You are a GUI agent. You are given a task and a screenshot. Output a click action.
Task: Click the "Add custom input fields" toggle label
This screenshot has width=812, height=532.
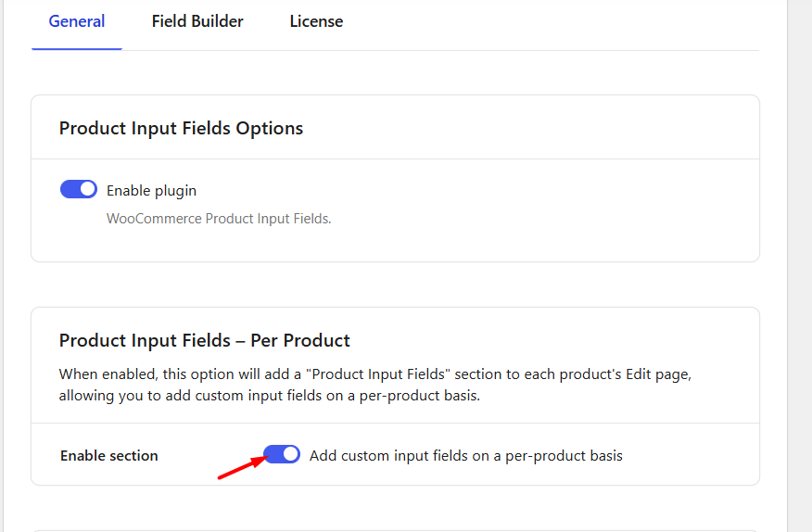click(x=465, y=455)
